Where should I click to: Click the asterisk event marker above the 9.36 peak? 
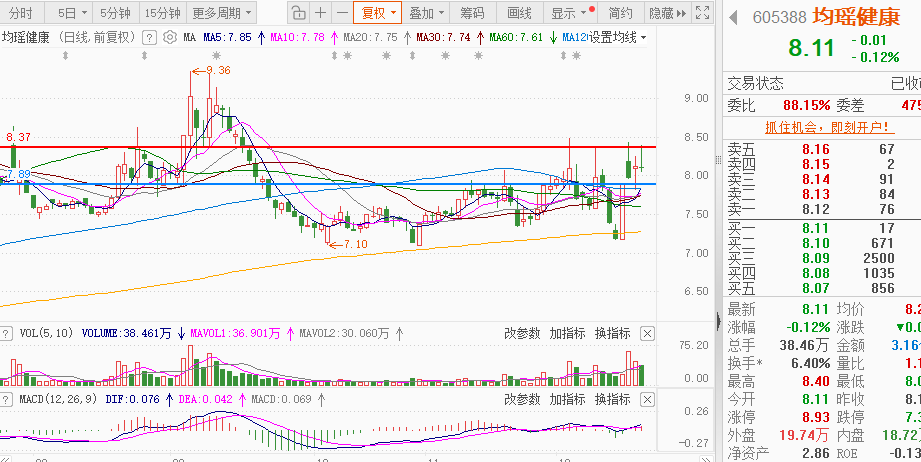[216, 56]
